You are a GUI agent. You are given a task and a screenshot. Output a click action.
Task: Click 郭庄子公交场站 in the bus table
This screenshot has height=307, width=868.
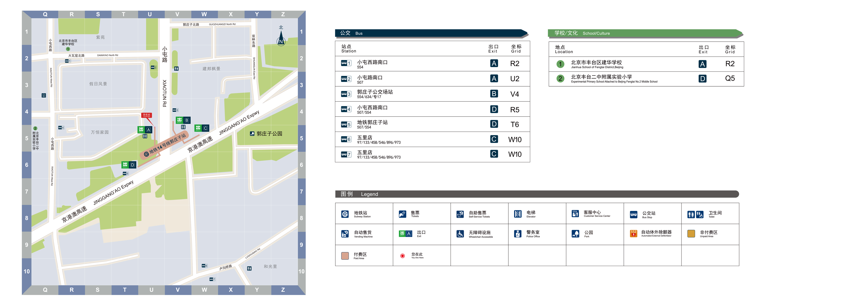[375, 92]
